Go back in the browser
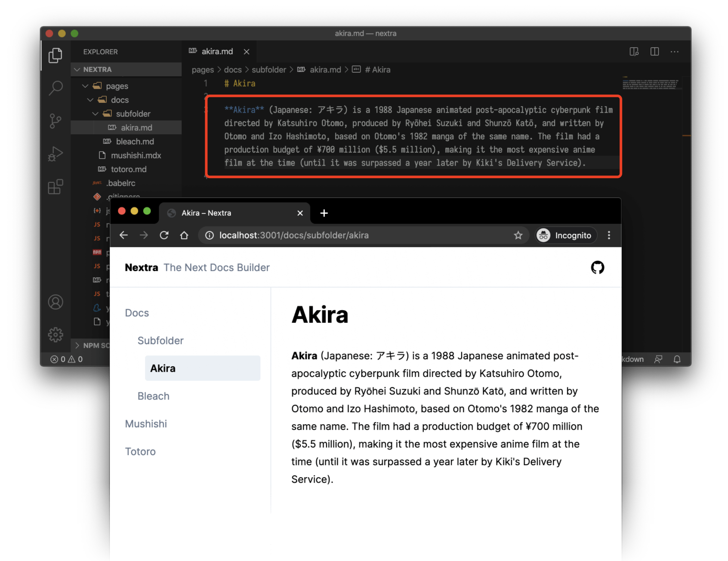The image size is (728, 561). [123, 235]
